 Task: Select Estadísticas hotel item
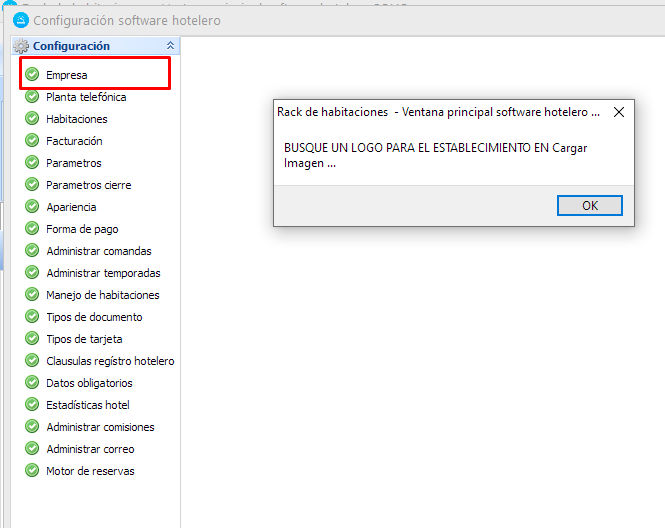click(x=88, y=405)
